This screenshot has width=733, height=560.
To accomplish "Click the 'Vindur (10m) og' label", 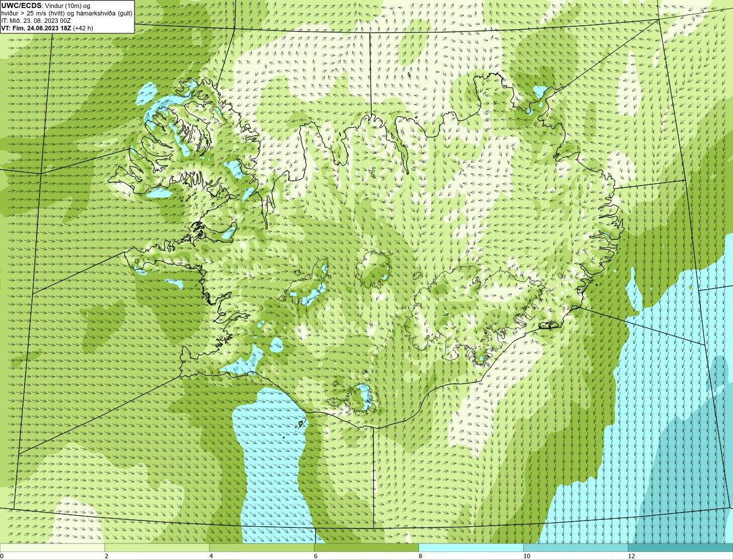I will click(x=67, y=5).
